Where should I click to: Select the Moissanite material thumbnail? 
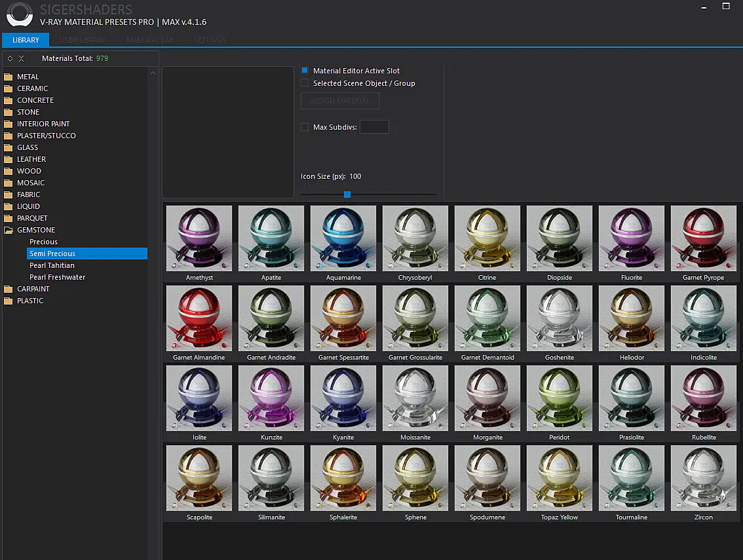click(415, 398)
